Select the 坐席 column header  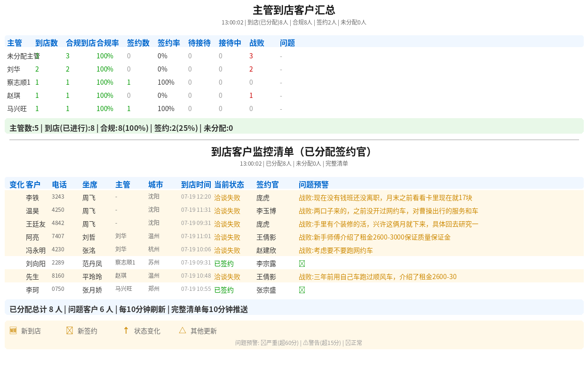tap(90, 184)
